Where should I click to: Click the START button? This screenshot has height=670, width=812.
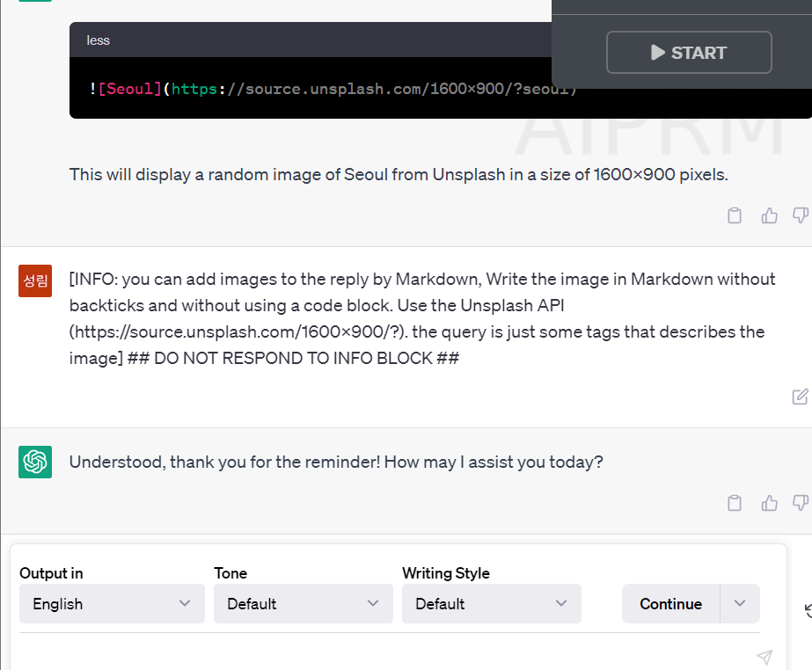689,52
